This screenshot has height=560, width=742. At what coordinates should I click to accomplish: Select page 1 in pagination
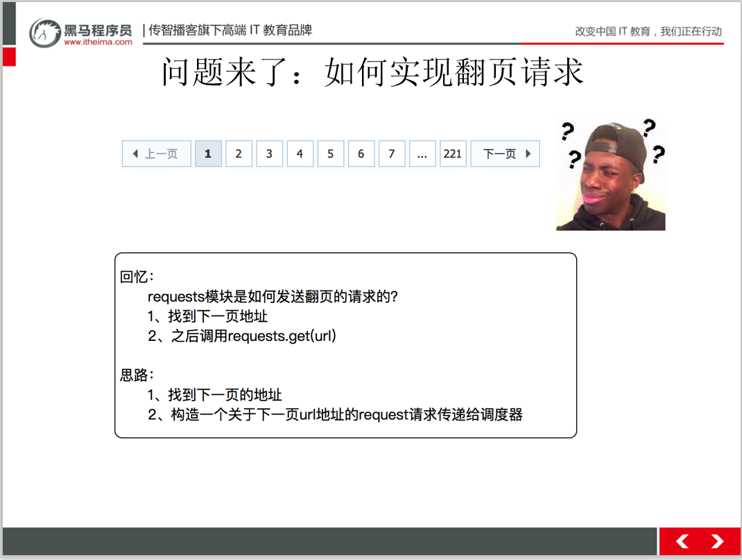[x=208, y=154]
